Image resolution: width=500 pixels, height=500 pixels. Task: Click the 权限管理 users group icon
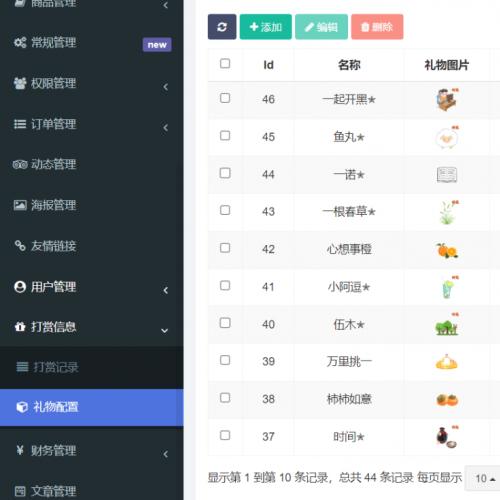pyautogui.click(x=20, y=83)
